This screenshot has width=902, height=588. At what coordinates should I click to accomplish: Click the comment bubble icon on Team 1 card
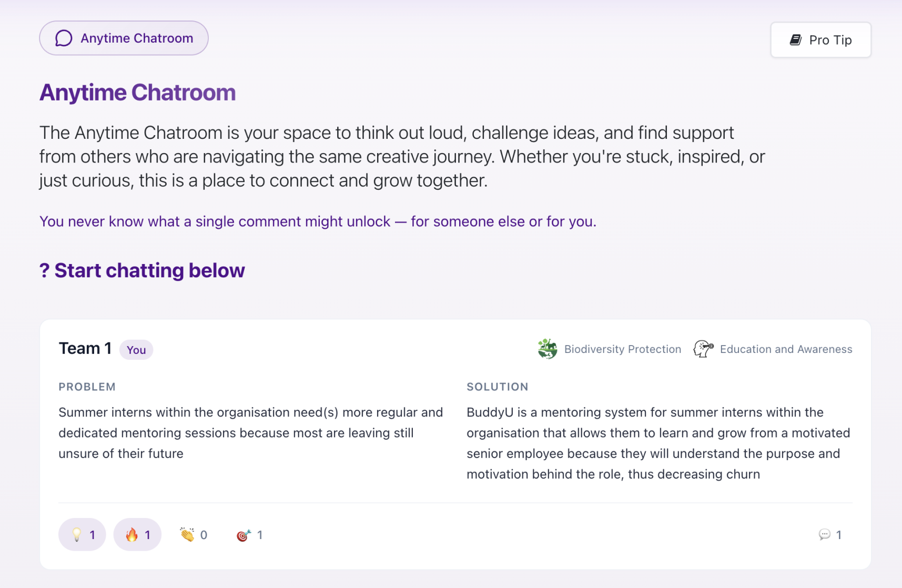pos(824,535)
